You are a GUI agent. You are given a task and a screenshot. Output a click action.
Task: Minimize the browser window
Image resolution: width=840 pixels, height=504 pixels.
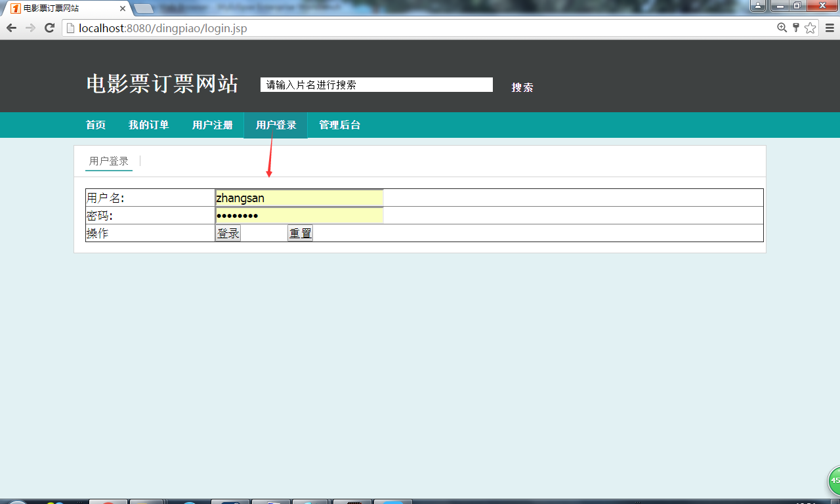tap(780, 6)
